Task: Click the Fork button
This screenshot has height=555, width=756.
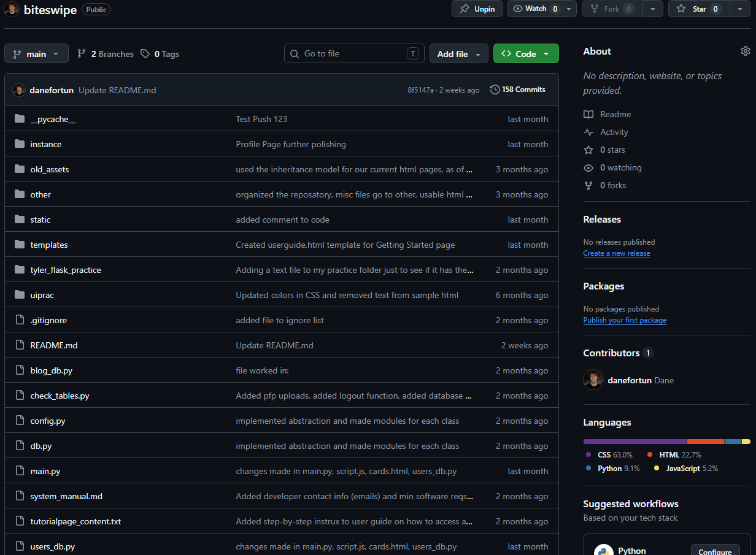Action: [613, 9]
